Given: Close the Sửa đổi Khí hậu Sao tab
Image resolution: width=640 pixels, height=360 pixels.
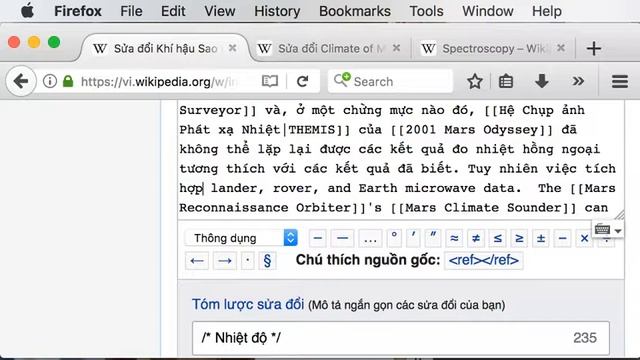Looking at the screenshot, I should click(232, 48).
